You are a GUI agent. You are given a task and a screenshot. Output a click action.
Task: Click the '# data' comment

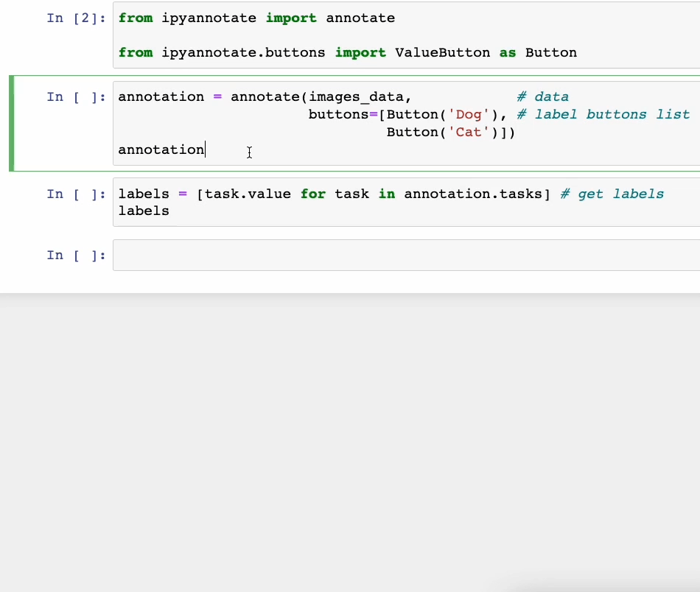(x=542, y=96)
